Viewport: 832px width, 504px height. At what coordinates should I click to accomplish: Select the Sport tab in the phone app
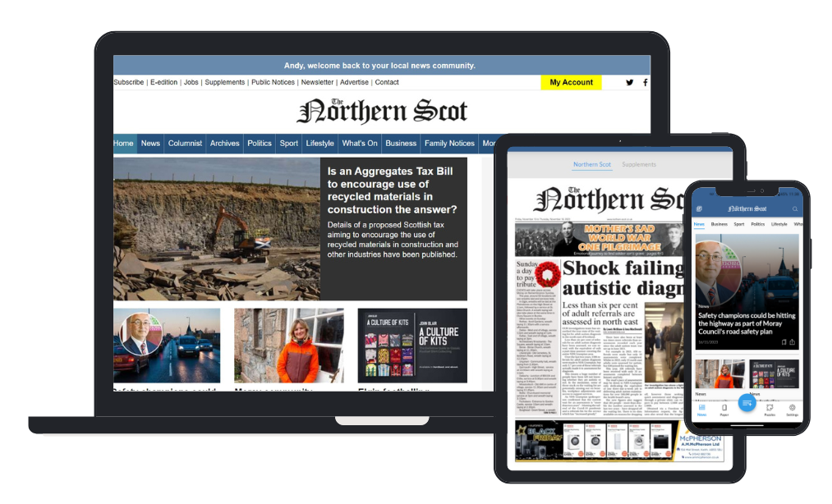pyautogui.click(x=738, y=224)
